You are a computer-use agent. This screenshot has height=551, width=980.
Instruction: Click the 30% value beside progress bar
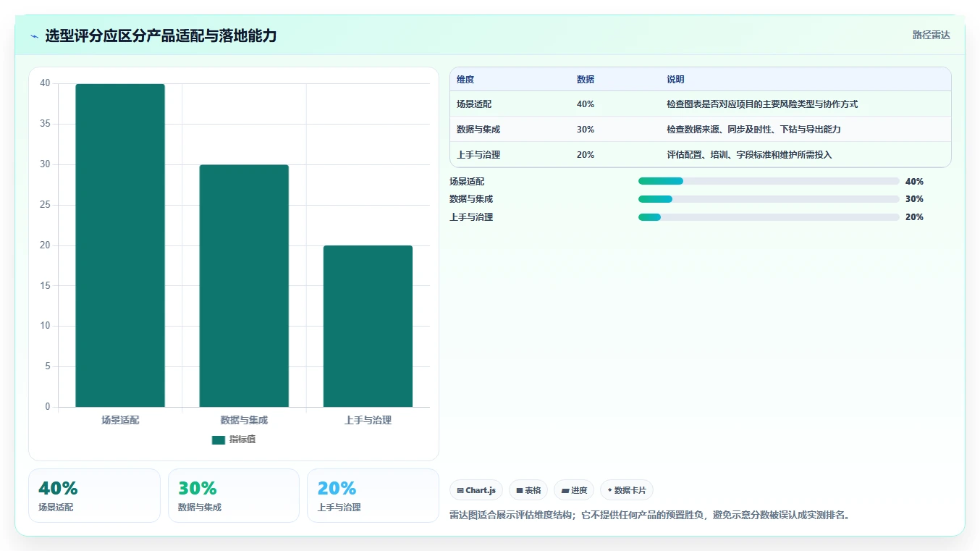coord(914,199)
